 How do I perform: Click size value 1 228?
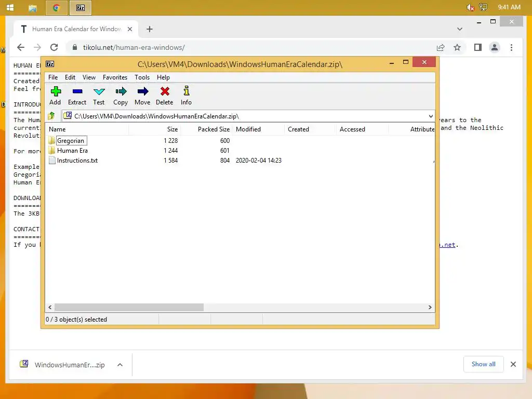coord(170,140)
